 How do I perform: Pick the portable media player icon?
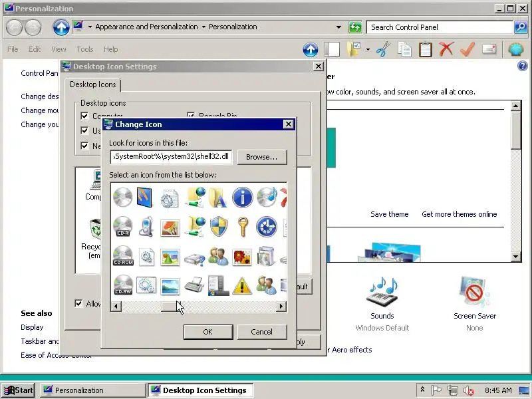pyautogui.click(x=146, y=226)
